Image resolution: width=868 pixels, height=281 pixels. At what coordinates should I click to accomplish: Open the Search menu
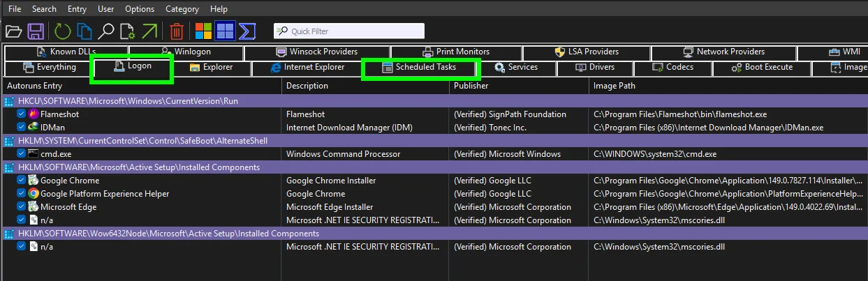[44, 9]
